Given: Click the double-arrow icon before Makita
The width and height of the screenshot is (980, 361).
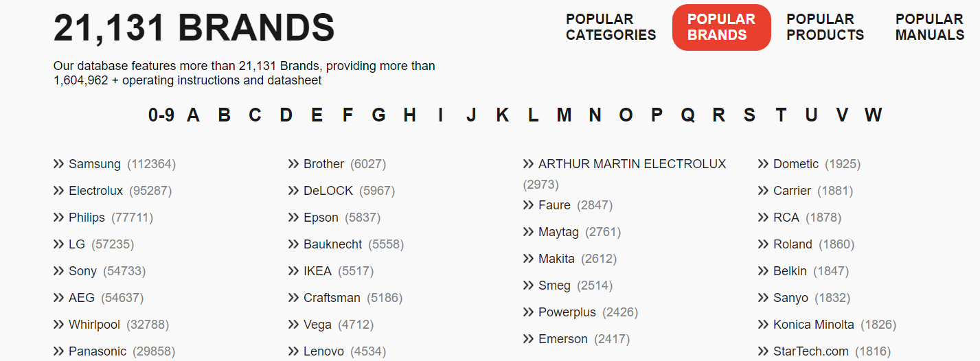Looking at the screenshot, I should 528,259.
